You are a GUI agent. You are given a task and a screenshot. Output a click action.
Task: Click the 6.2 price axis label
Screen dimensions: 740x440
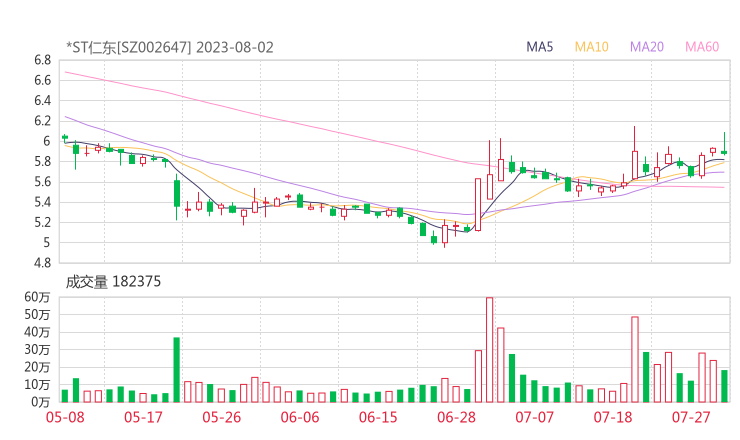(42, 121)
